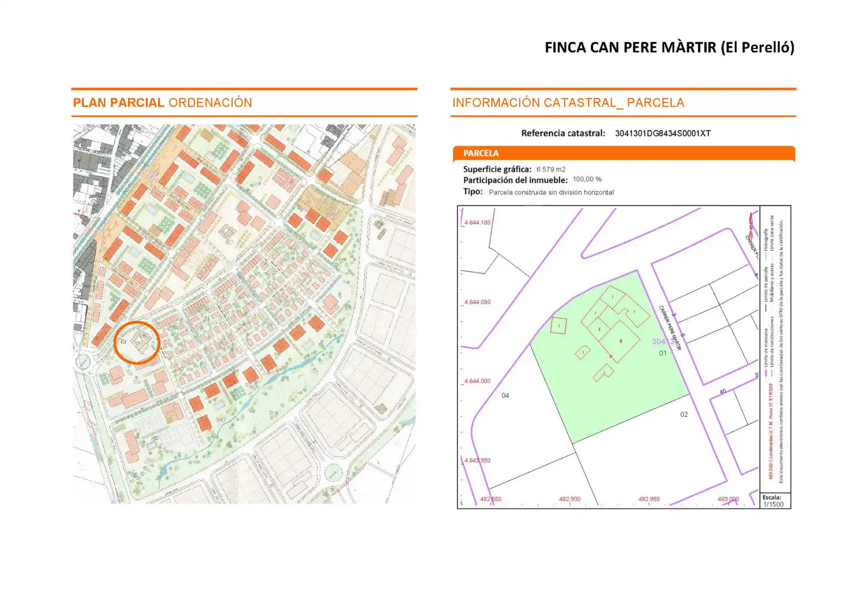Click the Escala 1/1500 box
This screenshot has height=614, width=868.
tap(775, 500)
